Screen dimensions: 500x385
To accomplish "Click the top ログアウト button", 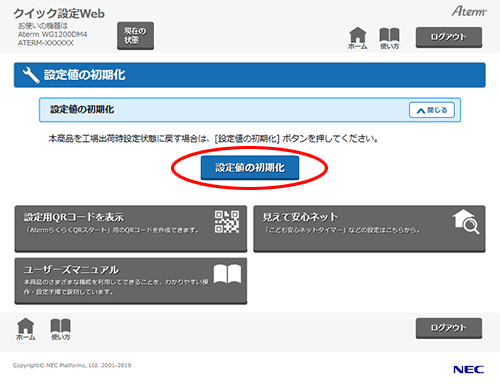I will 449,37.
